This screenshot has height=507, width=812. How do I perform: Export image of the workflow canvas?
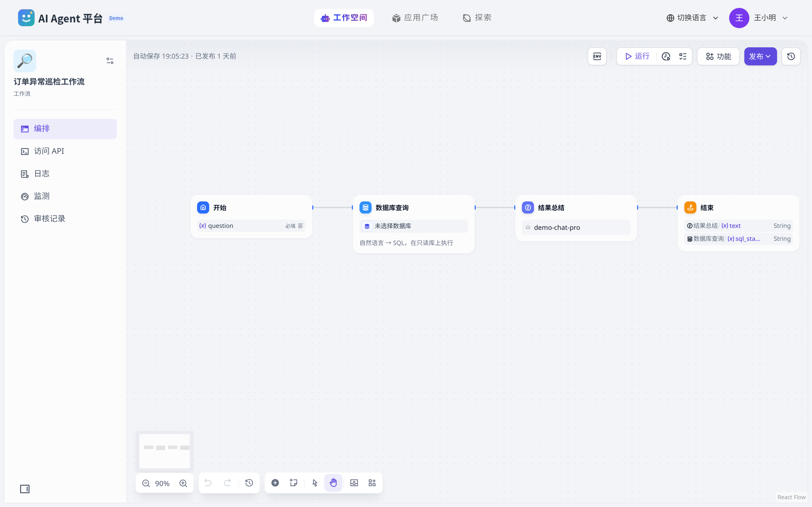point(354,483)
